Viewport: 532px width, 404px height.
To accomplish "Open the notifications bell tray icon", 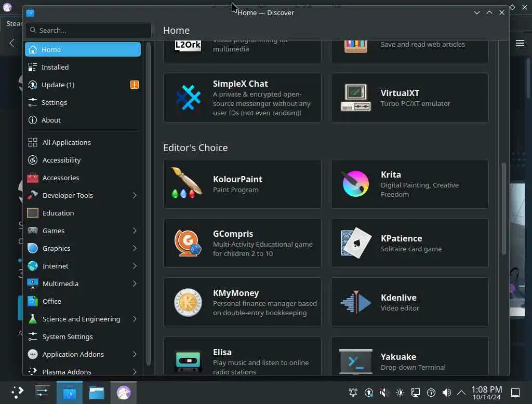I will (x=353, y=393).
